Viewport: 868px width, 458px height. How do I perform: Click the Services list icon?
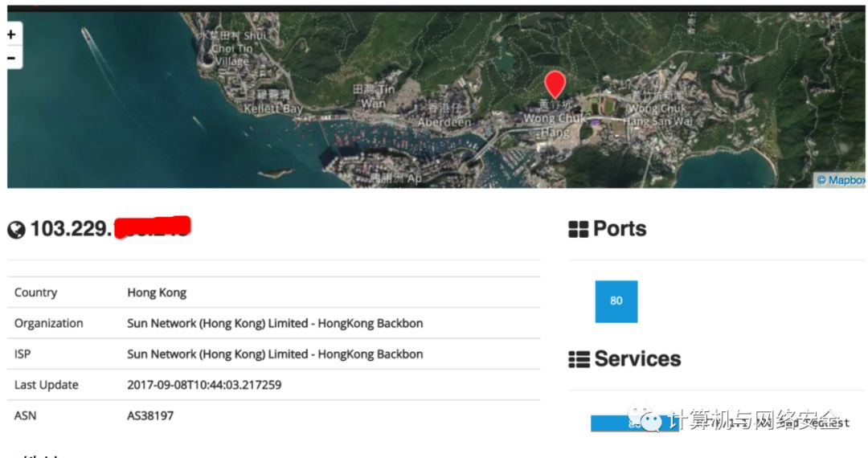pos(578,359)
